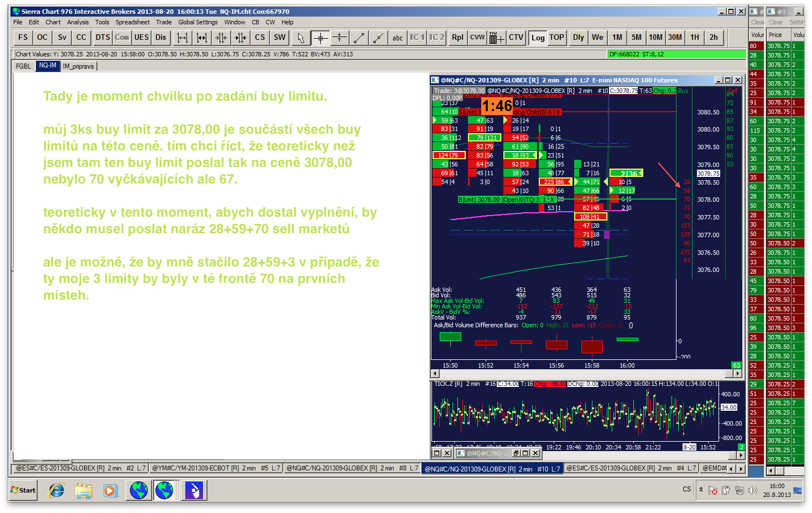Open the File menu
812x513 pixels.
click(18, 22)
